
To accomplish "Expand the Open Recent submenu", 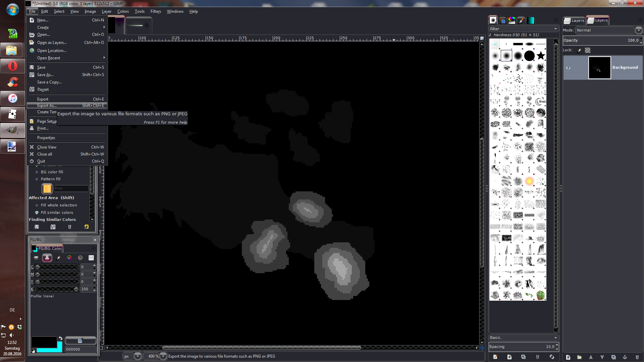I will pos(67,58).
